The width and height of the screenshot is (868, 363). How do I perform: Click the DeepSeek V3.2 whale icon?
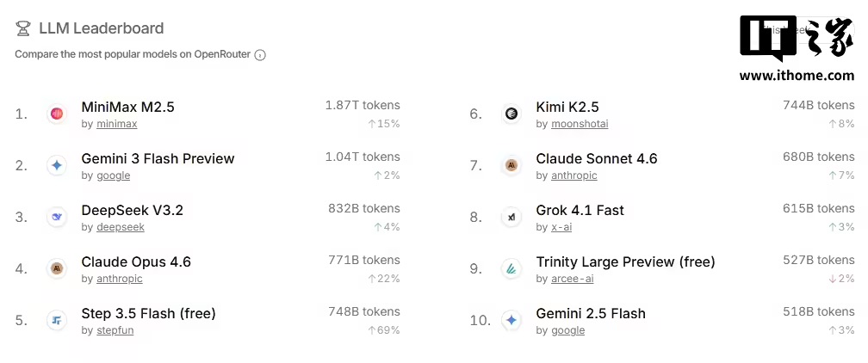point(57,217)
